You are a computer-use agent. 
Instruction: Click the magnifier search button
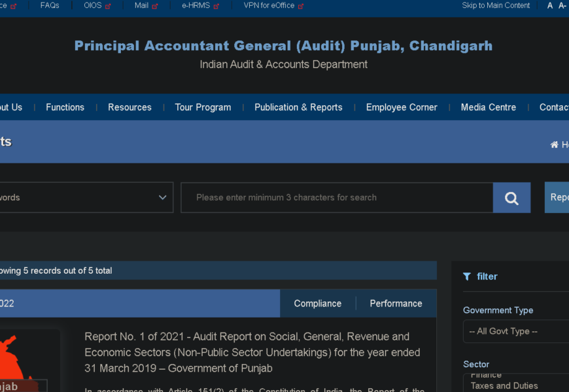[x=511, y=198]
